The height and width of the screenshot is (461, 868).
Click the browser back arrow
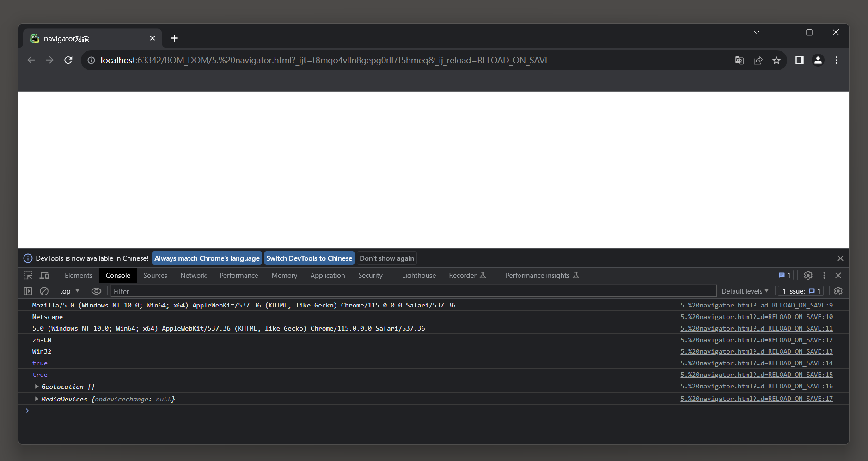(x=31, y=60)
